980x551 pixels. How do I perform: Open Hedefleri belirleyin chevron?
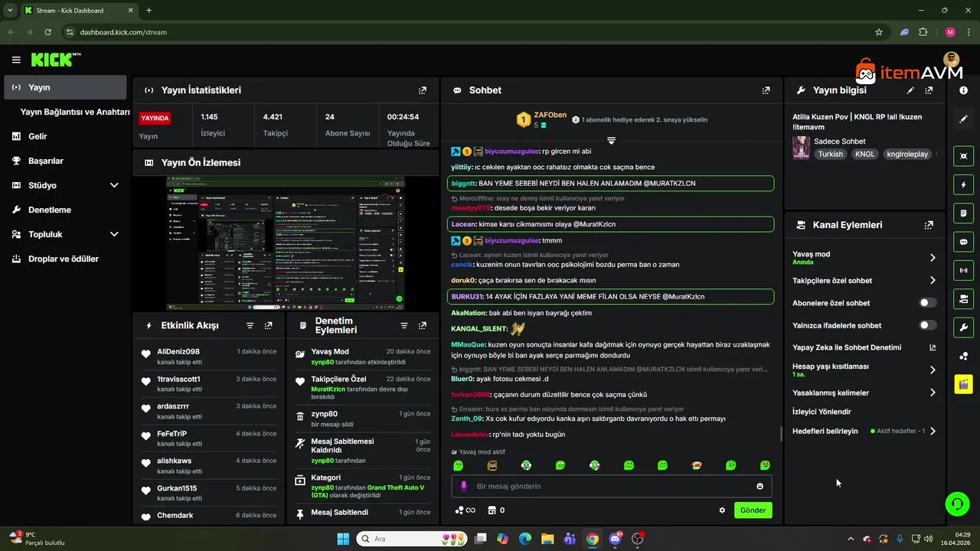(933, 432)
